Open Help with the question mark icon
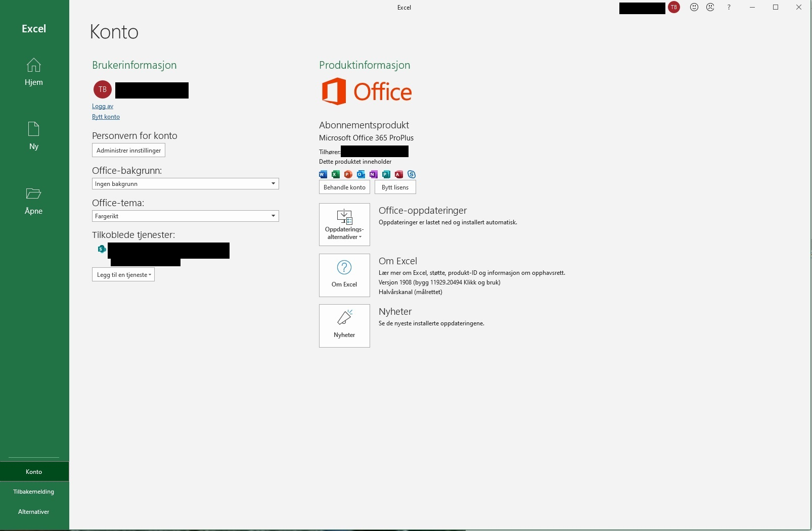Viewport: 812px width, 531px height. (729, 7)
